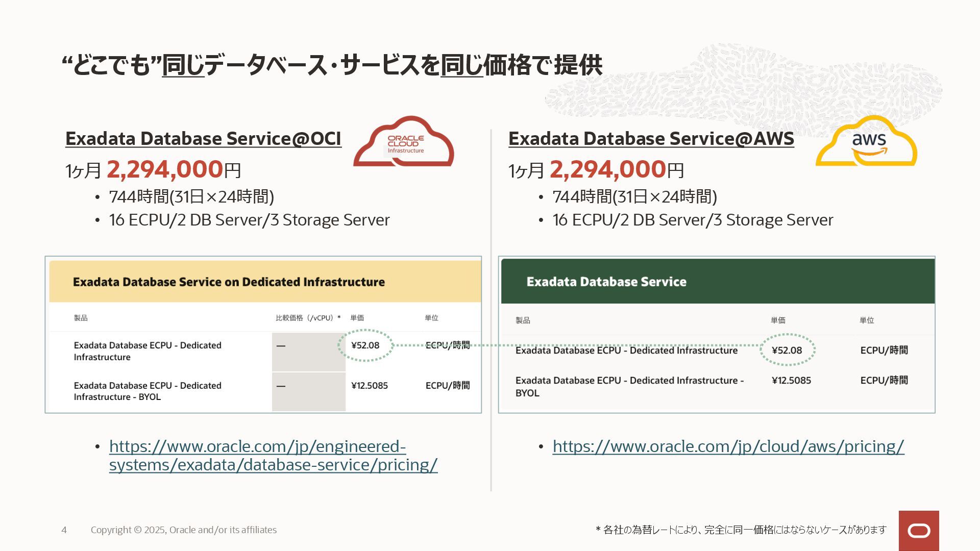The height and width of the screenshot is (551, 980).
Task: Click the Exadata Database Service@OCI heading
Action: (203, 139)
